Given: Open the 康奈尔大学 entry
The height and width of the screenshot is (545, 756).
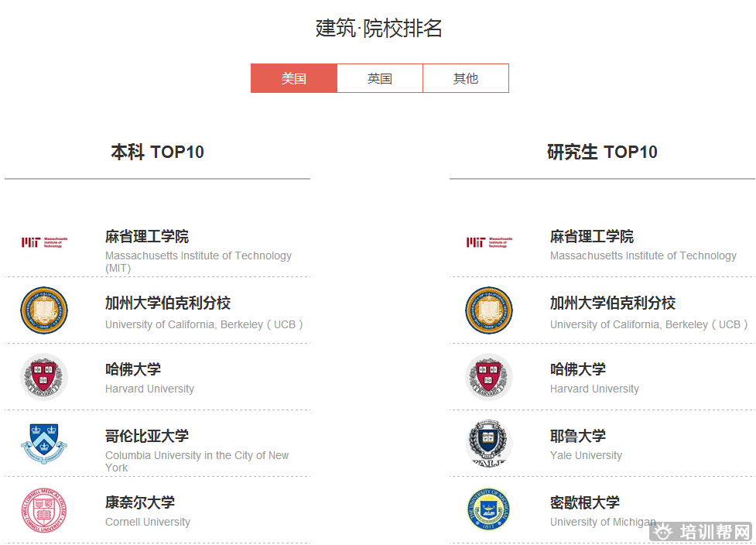Looking at the screenshot, I should (140, 502).
